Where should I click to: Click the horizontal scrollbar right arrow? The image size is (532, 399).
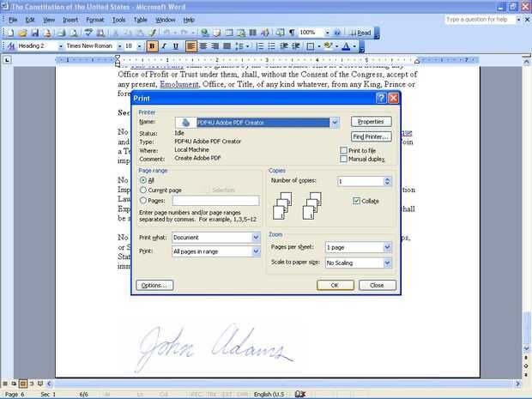click(517, 384)
